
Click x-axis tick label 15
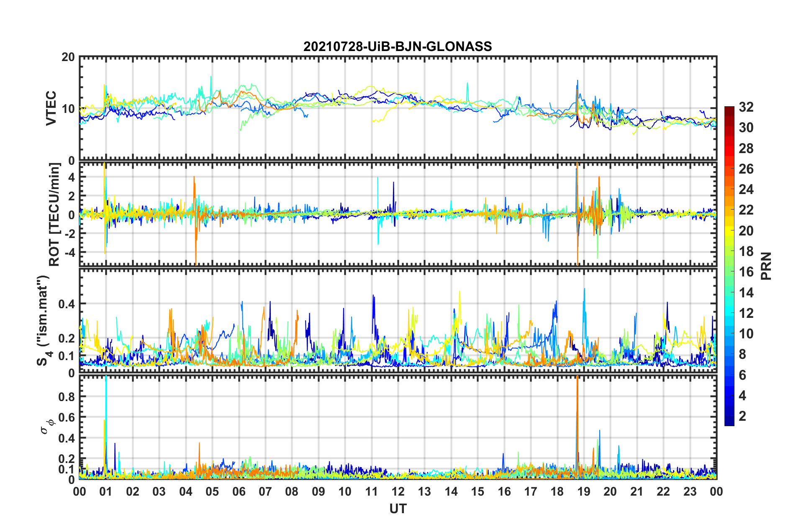[x=478, y=491]
